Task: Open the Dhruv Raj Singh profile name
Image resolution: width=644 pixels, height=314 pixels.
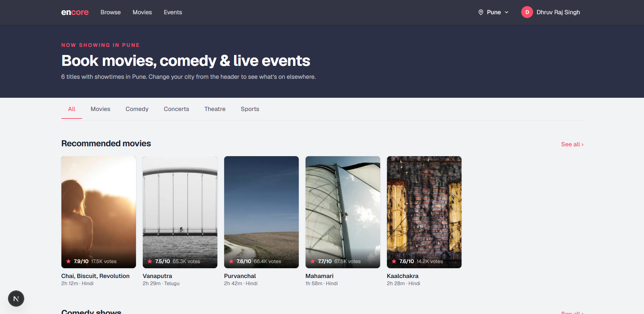Action: tap(558, 12)
